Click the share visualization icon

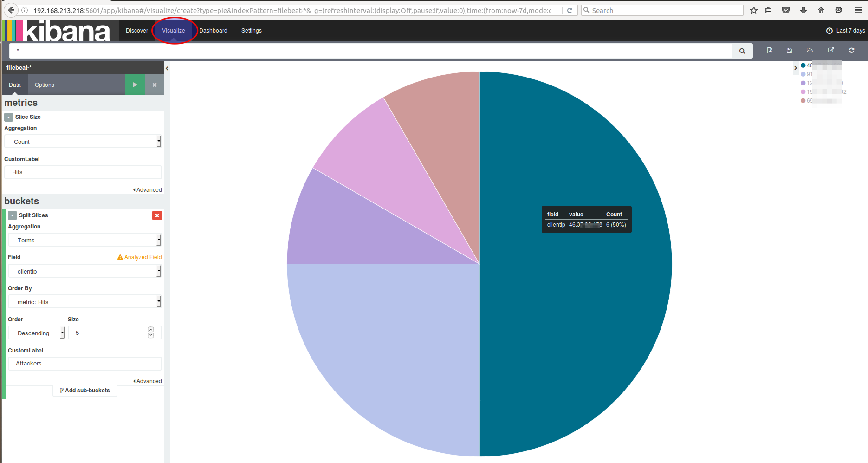[831, 51]
